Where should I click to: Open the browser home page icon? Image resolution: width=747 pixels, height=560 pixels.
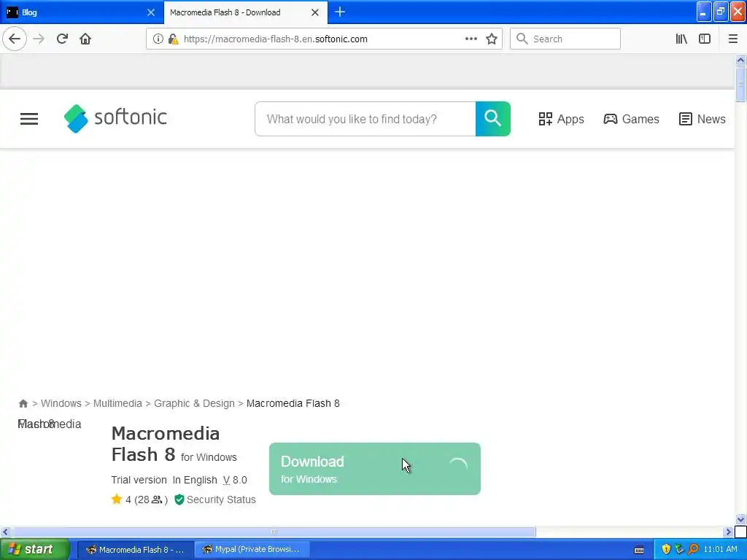[x=85, y=39]
